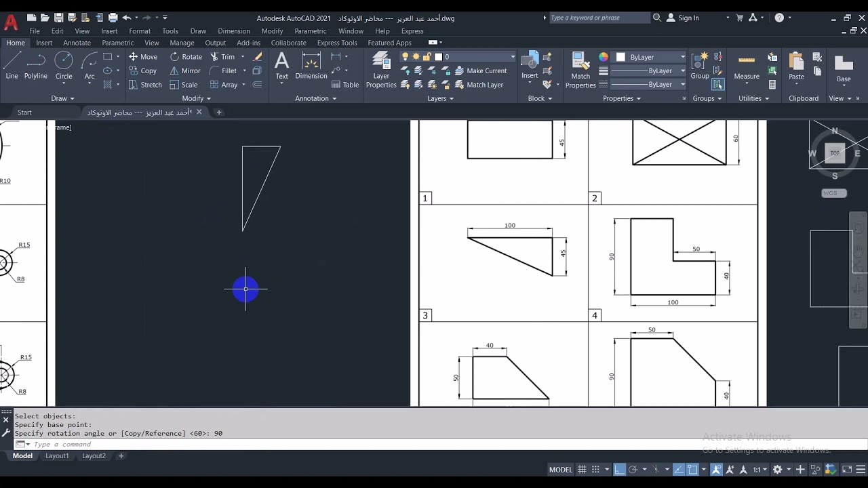Open the Express Tools ribbon tab
868x488 pixels.
[337, 43]
